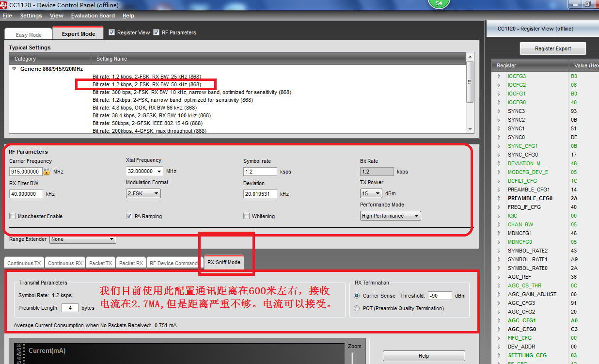Open the Modulation Format 2-FSK dropdown
The height and width of the screenshot is (364, 599).
pyautogui.click(x=143, y=193)
